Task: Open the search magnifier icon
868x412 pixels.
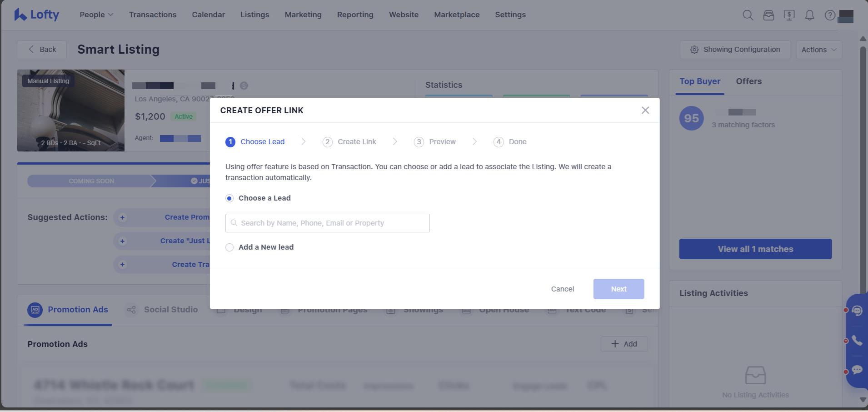Action: click(748, 15)
